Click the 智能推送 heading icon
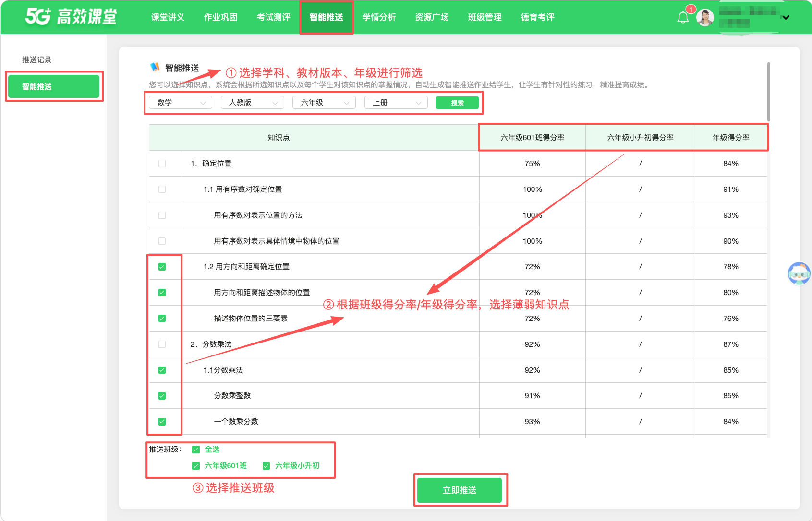This screenshot has width=812, height=521. (x=155, y=67)
